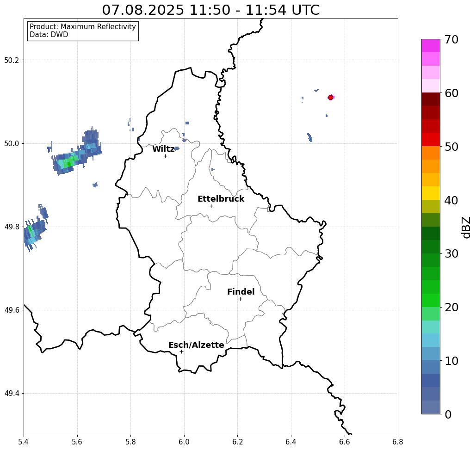Screen dimensions: 476x450
Task: Click the colorbar tick label "40"
Action: pos(451,200)
